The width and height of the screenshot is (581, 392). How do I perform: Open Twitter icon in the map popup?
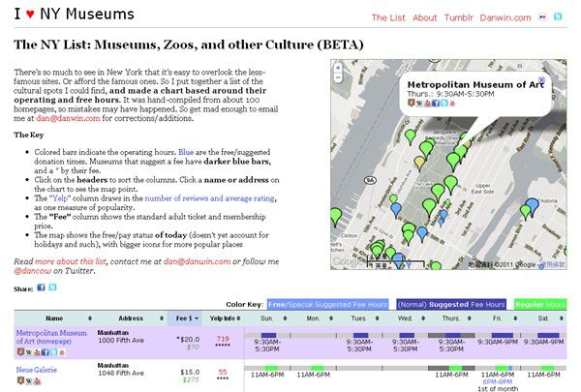[x=443, y=104]
